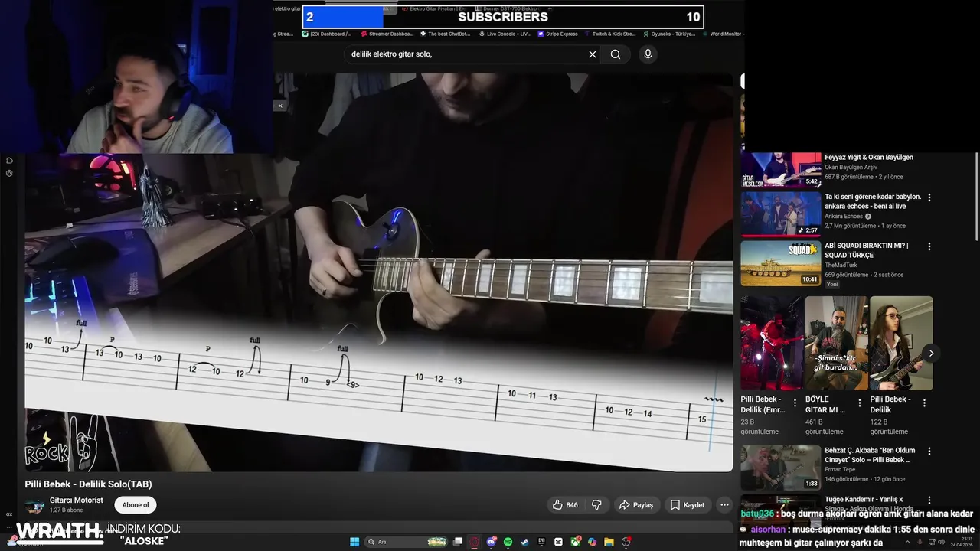Click the taskbar 'Ara' search box

point(406,542)
